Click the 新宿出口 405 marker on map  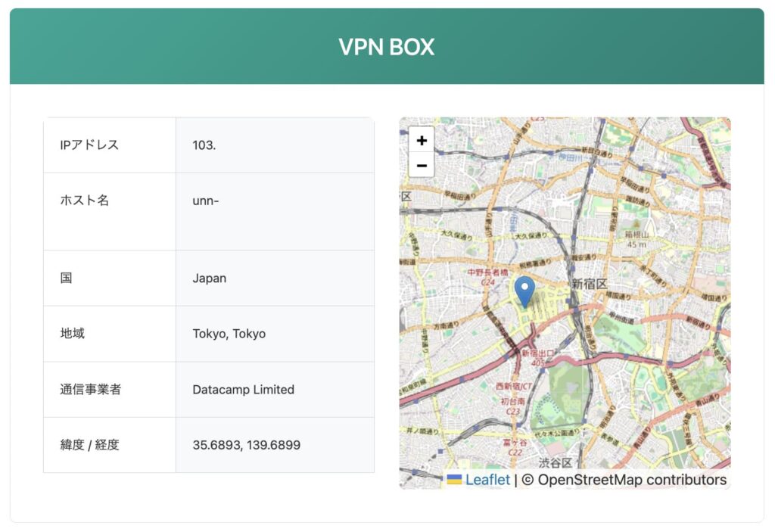538,358
